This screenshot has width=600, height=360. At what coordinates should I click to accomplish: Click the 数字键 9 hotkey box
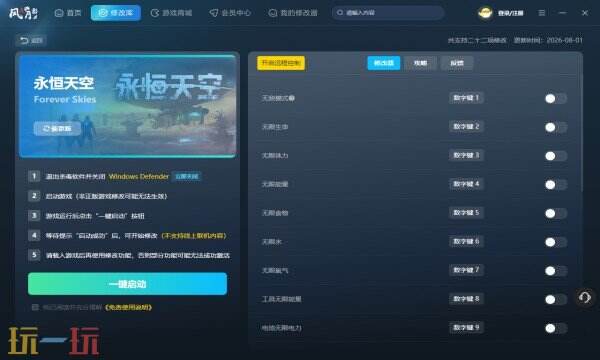466,327
